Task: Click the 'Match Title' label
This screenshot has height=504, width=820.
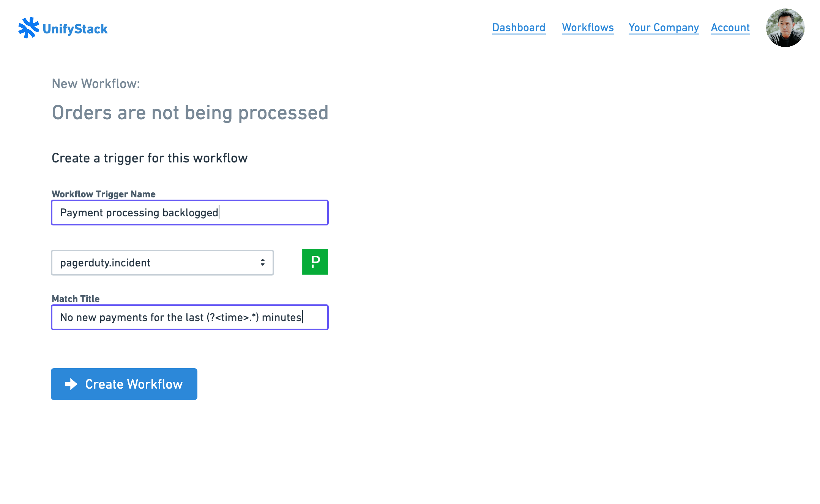Action: tap(76, 299)
